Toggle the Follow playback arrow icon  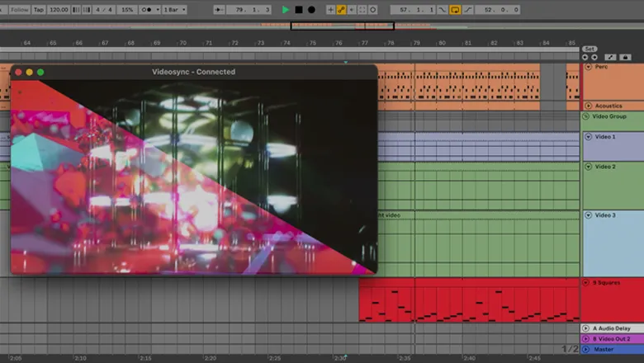[x=219, y=9]
